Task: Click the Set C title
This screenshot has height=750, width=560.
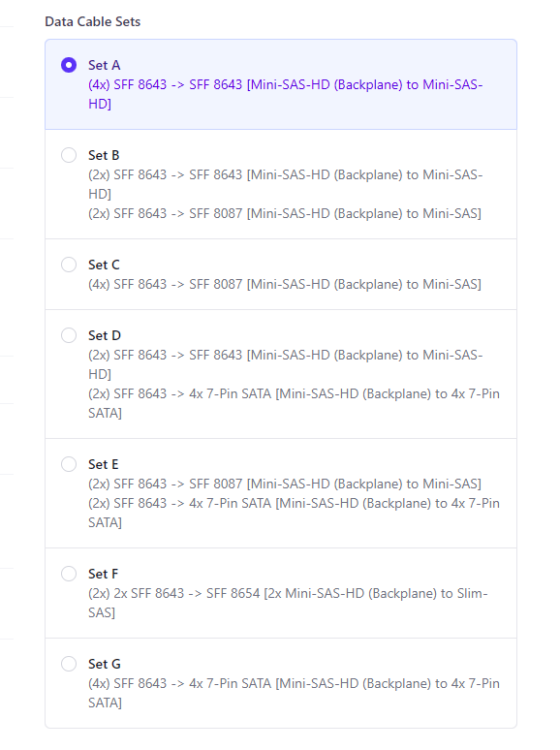Action: pos(104,265)
